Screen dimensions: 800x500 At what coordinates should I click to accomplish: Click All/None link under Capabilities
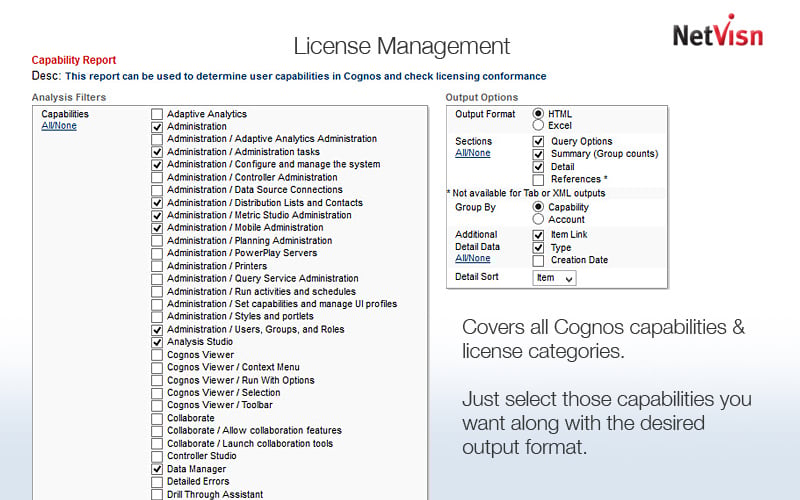click(x=58, y=126)
